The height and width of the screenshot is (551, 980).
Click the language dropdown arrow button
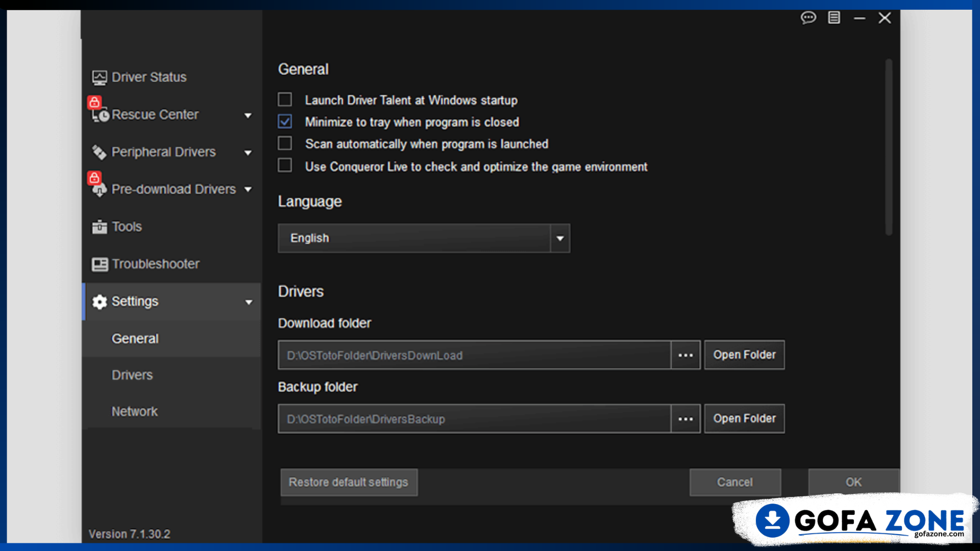(560, 238)
